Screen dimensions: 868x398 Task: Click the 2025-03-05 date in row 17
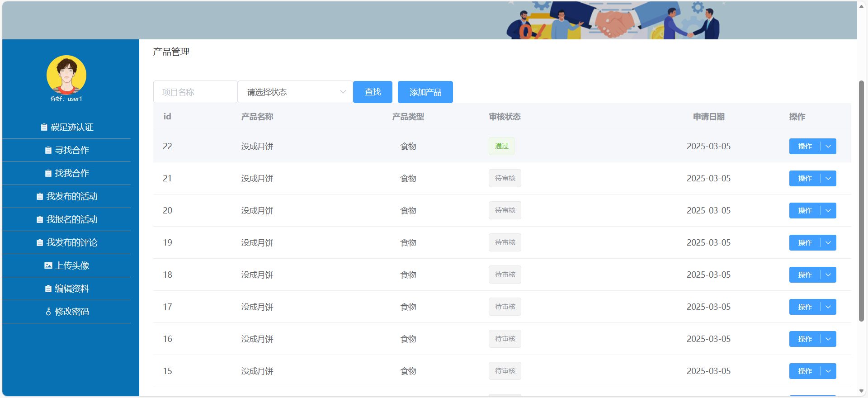tap(709, 307)
